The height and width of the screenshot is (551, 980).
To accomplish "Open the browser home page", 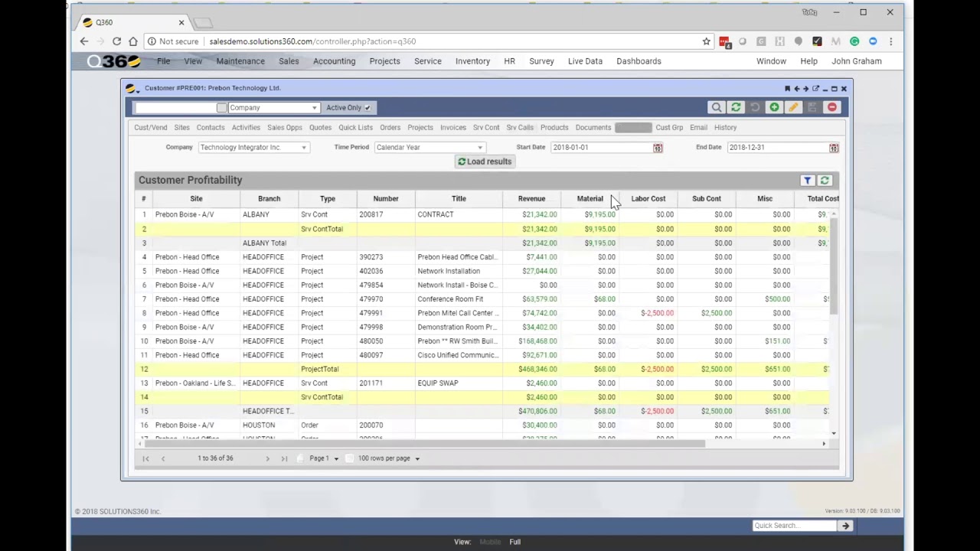I will pos(133,41).
